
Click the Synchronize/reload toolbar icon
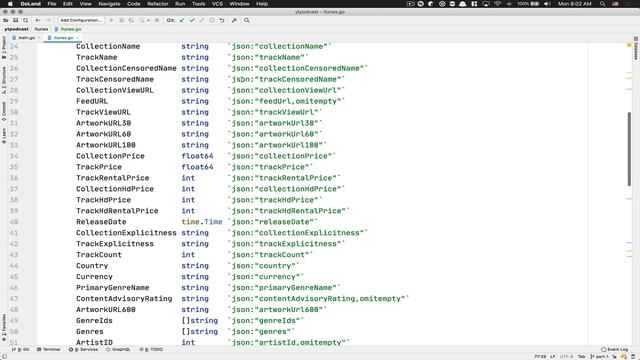coord(25,20)
